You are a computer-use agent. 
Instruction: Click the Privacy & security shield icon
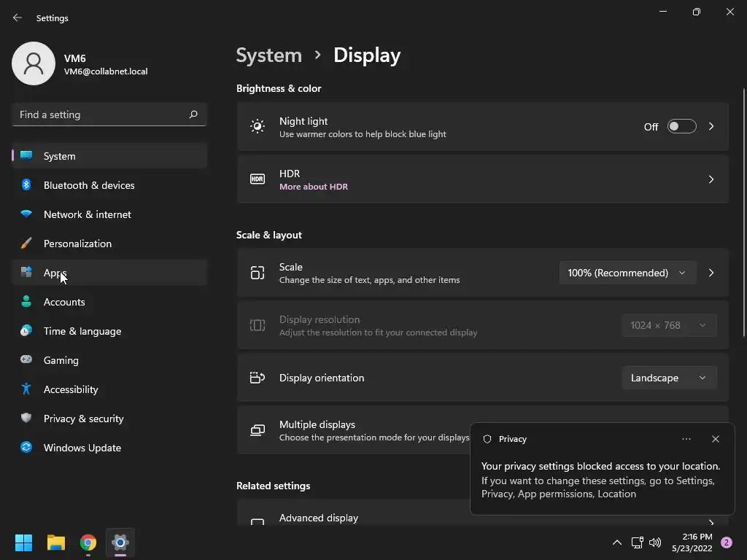[26, 419]
